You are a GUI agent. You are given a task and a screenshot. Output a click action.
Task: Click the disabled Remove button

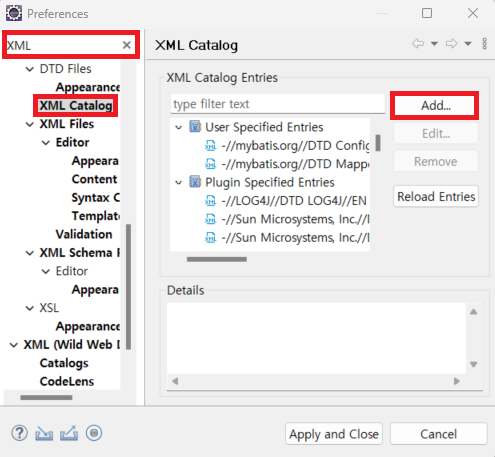click(x=436, y=162)
